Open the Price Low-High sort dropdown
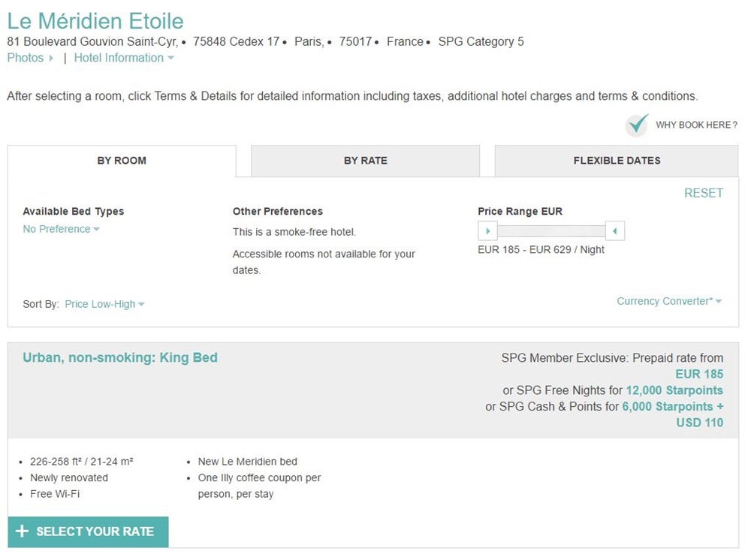The height and width of the screenshot is (560, 751). pyautogui.click(x=104, y=305)
